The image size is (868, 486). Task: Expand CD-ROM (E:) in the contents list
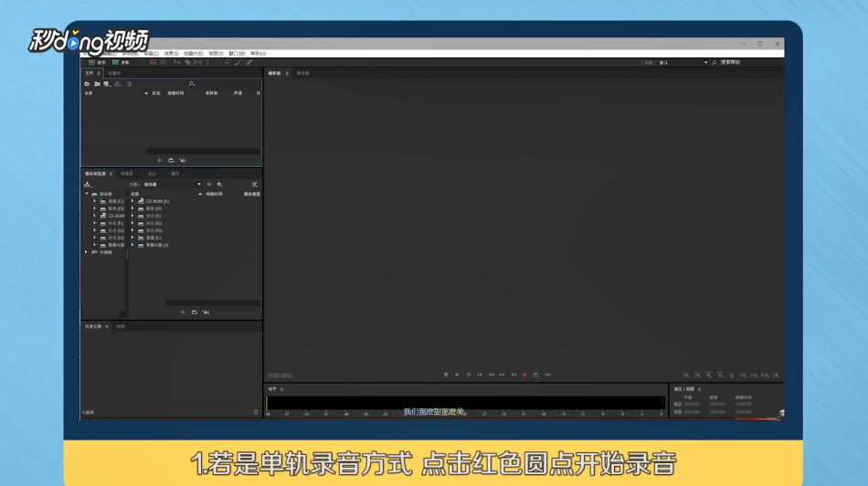(x=132, y=202)
